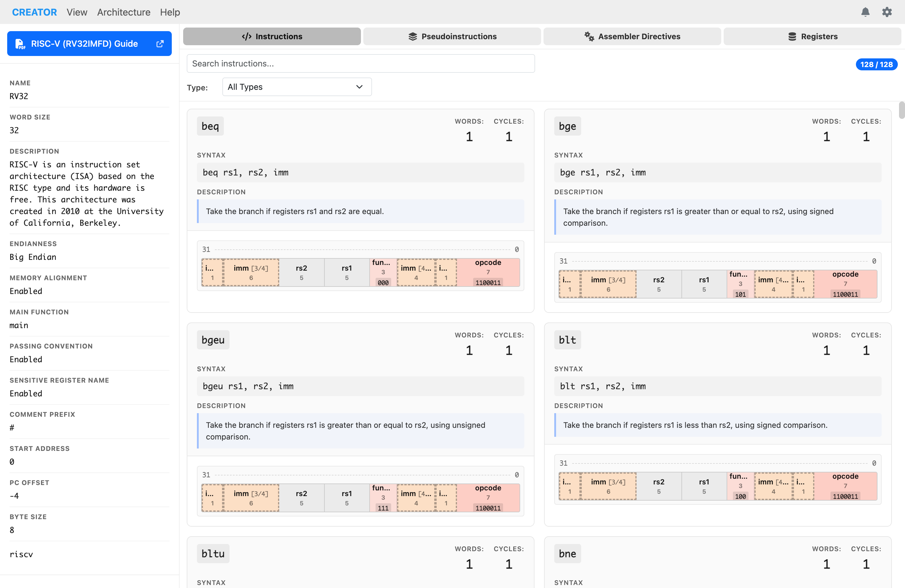Image resolution: width=905 pixels, height=588 pixels.
Task: Click the Search instructions input field
Action: click(361, 63)
